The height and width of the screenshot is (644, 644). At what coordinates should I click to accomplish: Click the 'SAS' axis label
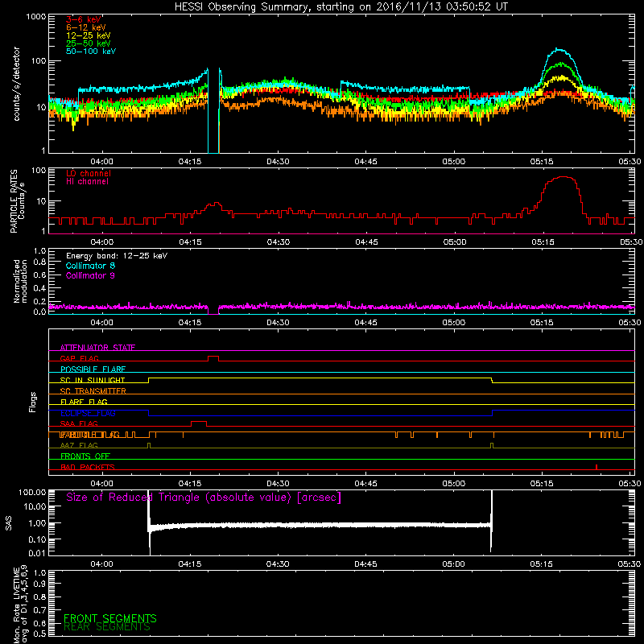point(9,523)
